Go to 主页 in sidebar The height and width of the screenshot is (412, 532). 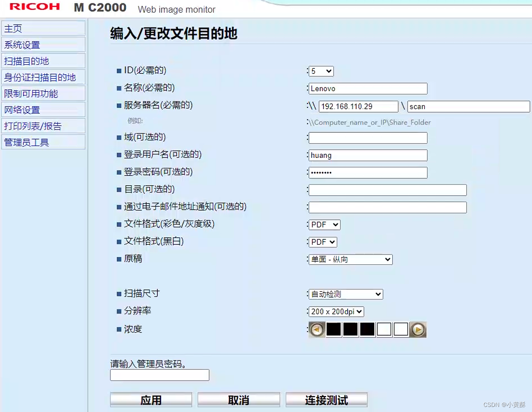click(x=43, y=28)
